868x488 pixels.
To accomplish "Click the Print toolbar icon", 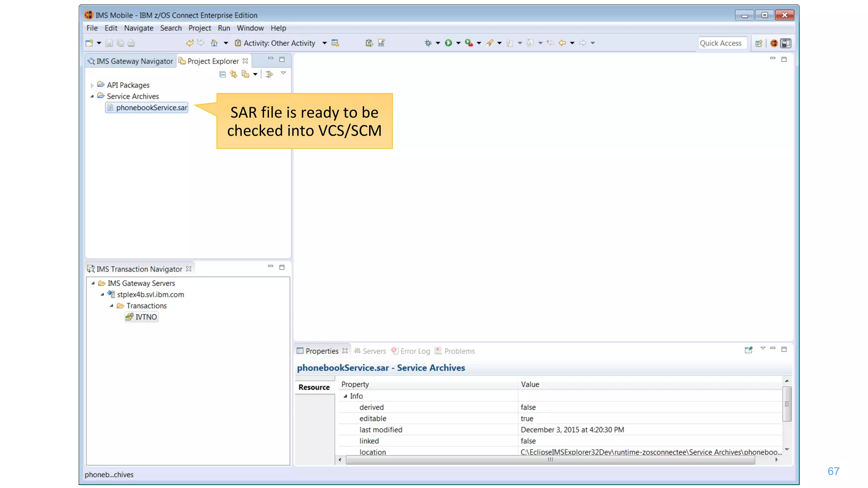I will [x=131, y=43].
